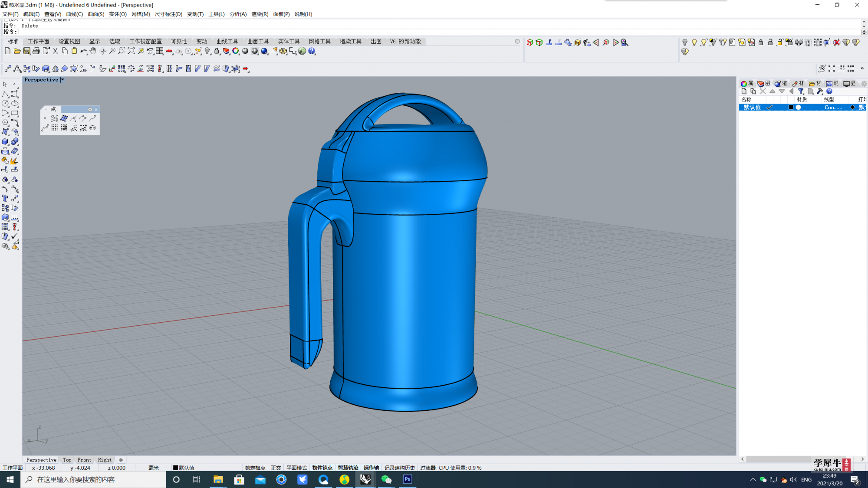Click the layer tools hammer icon
The image size is (868, 488).
pyautogui.click(x=820, y=91)
